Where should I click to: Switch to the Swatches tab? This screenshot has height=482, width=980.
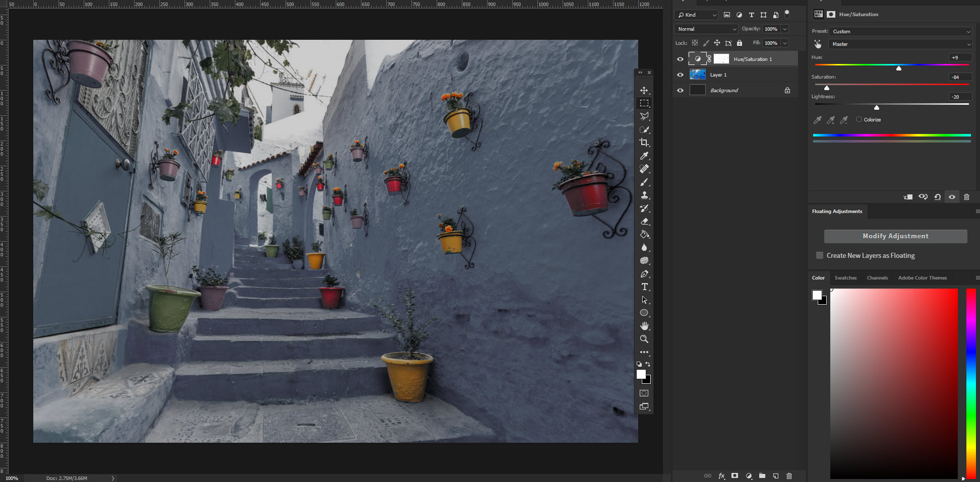click(845, 278)
